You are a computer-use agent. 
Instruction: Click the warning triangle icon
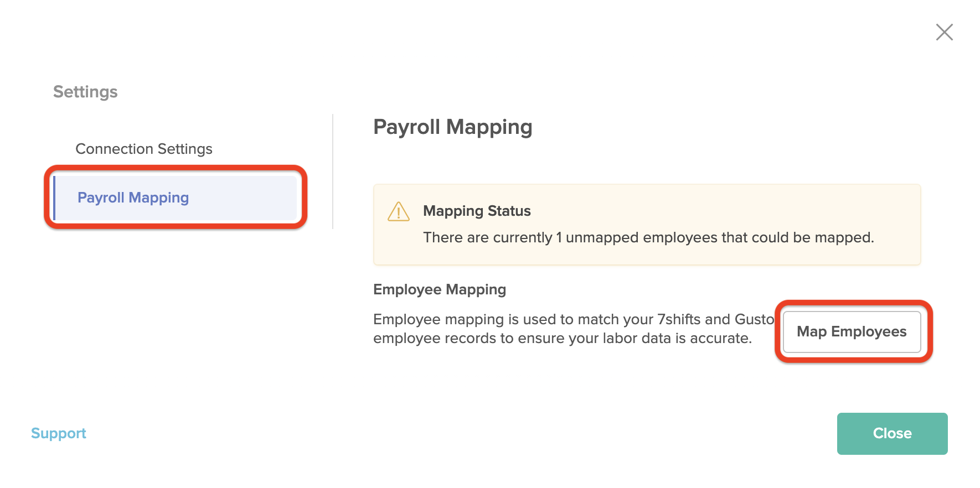pos(399,212)
